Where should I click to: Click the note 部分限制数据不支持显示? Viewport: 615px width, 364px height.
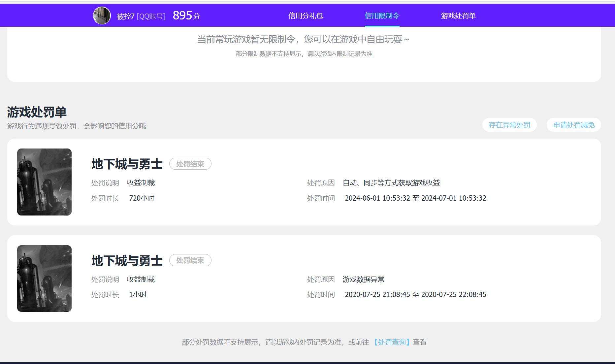click(x=304, y=54)
